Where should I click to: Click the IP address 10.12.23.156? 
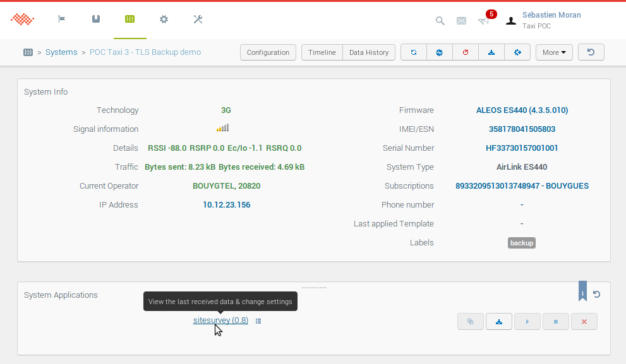(226, 205)
